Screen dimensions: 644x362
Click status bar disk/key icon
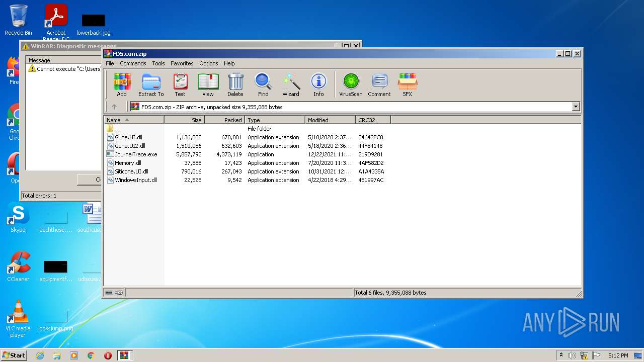[114, 293]
